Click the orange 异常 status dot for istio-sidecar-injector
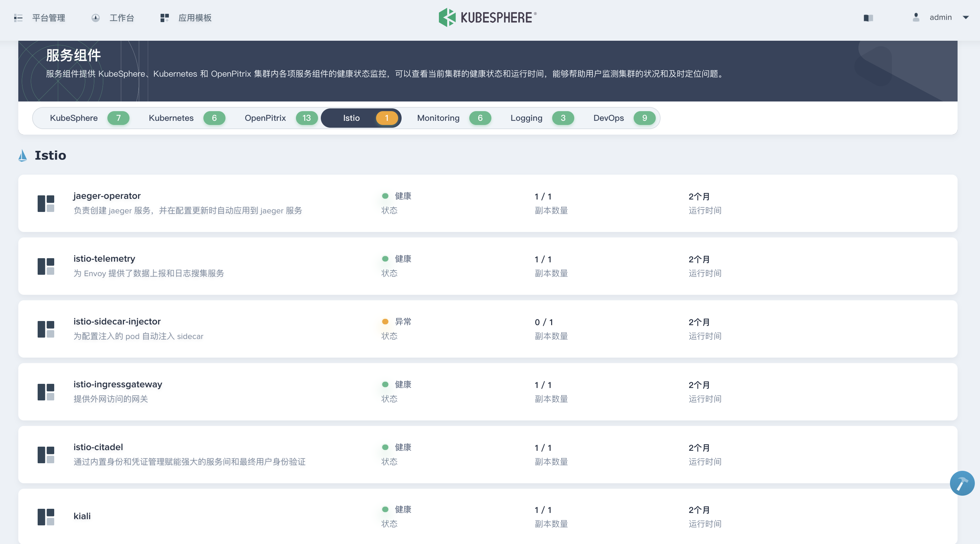Screen dimensions: 980x544 click(385, 322)
